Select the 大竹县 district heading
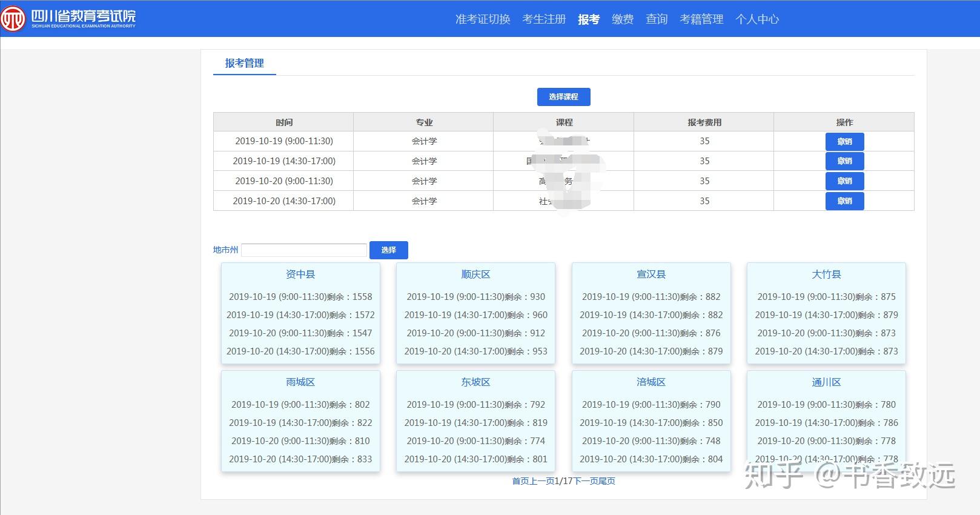The height and width of the screenshot is (515, 980). (827, 274)
